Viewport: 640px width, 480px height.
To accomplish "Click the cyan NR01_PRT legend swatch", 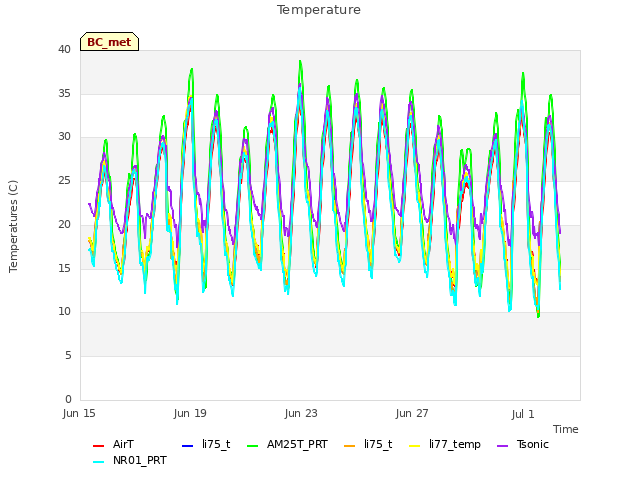I will [98, 462].
